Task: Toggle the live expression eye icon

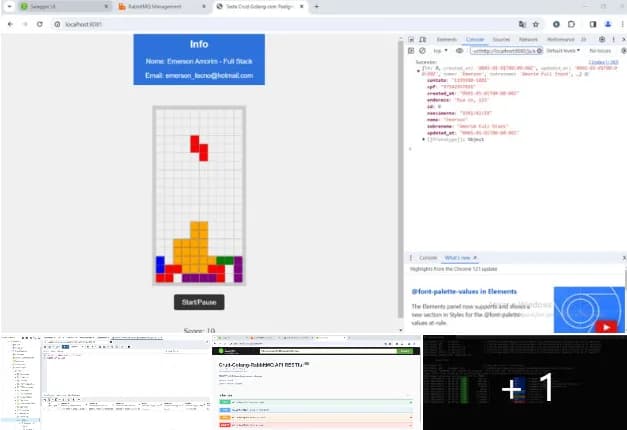Action: [459, 51]
